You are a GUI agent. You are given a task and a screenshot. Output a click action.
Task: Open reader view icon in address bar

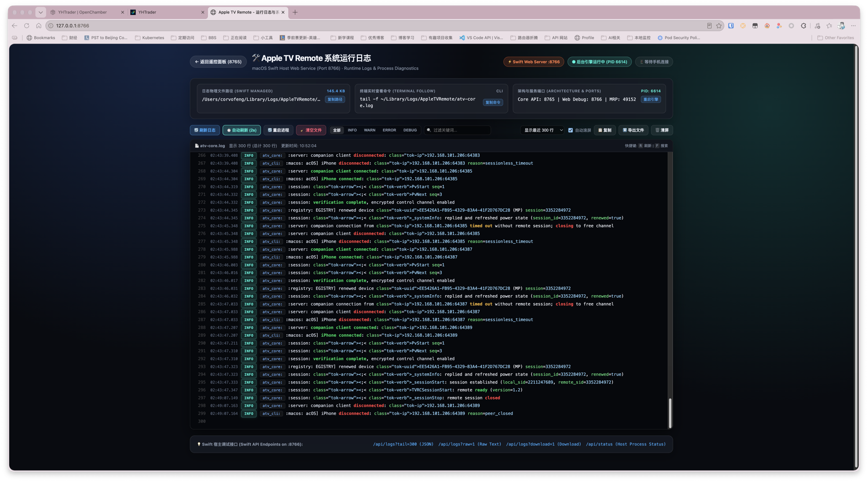click(x=709, y=26)
